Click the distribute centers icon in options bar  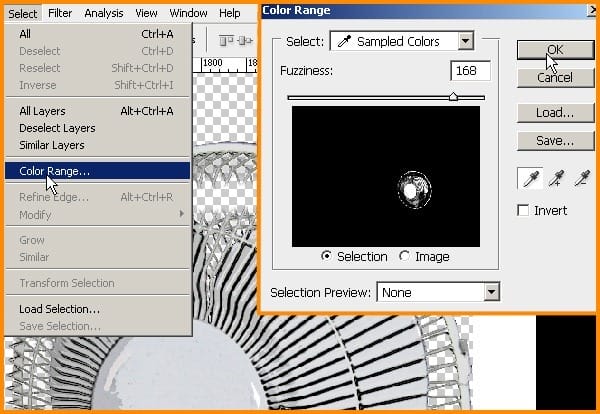245,41
